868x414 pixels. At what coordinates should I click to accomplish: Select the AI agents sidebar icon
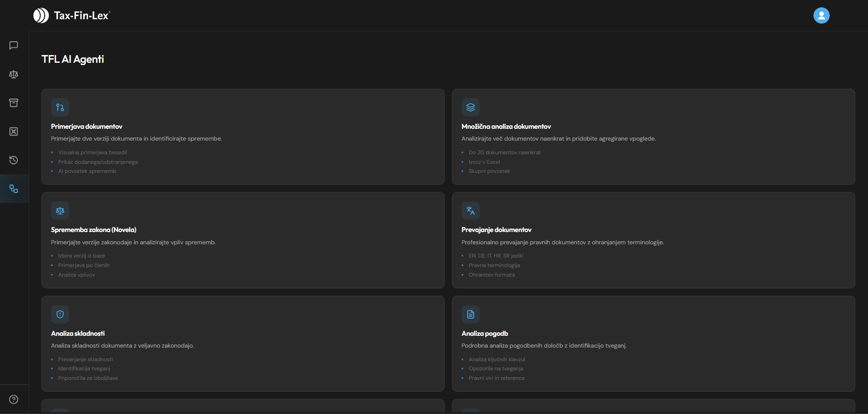pos(14,189)
